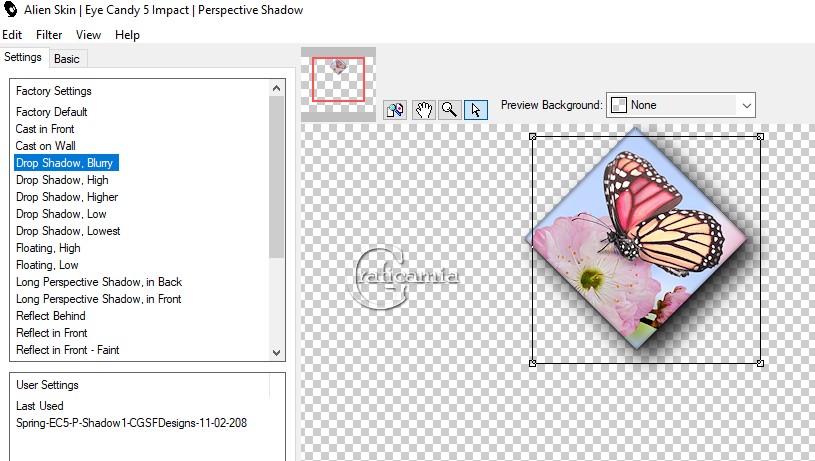Switch to the Basic tab
Image resolution: width=815 pixels, height=461 pixels.
tap(67, 59)
